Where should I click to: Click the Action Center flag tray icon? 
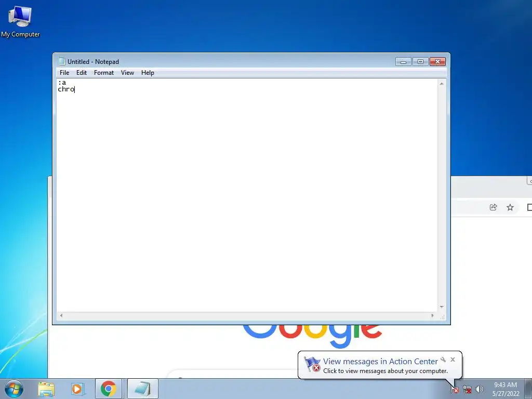click(x=455, y=390)
